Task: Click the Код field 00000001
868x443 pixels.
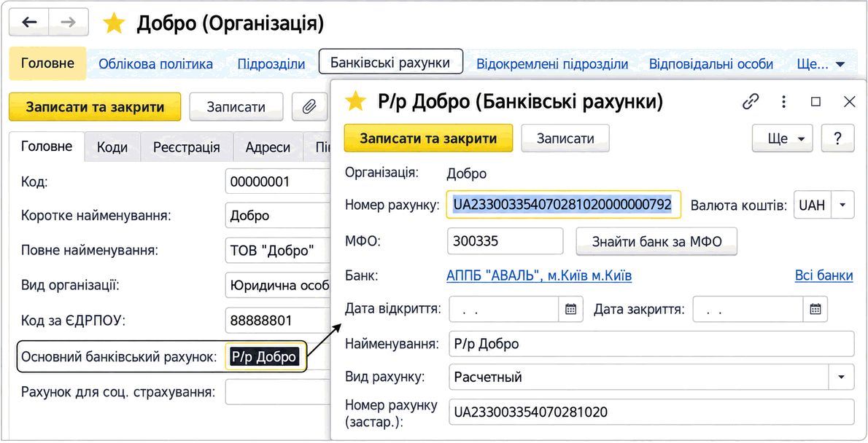Action: (276, 181)
